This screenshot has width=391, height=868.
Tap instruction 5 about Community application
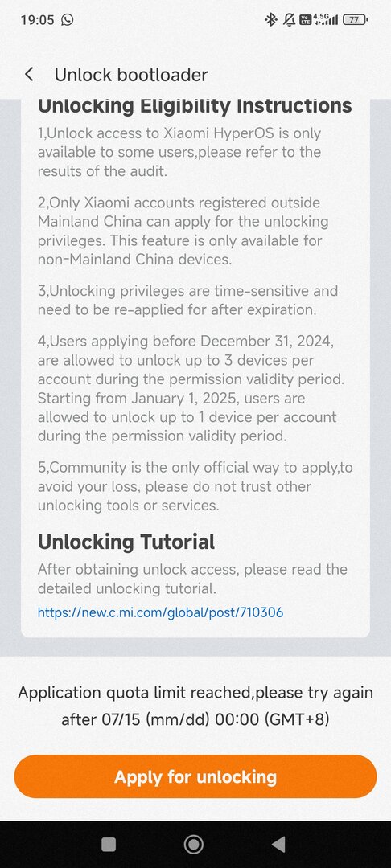[195, 486]
